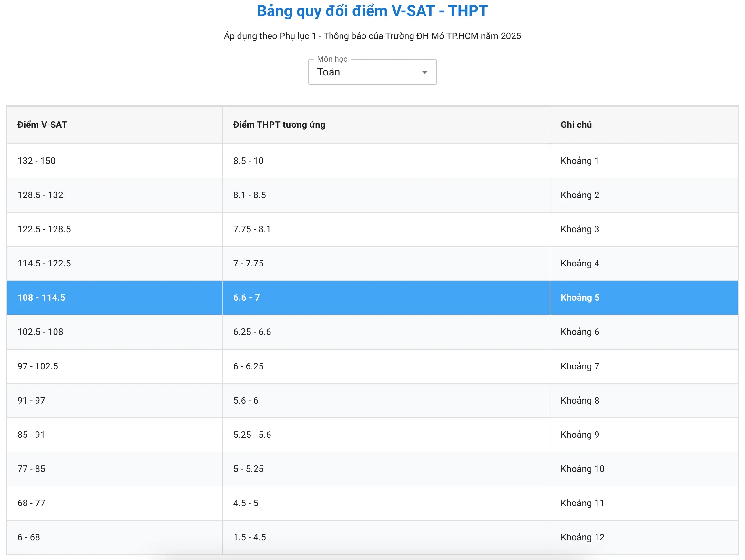Screen dimensions: 745x560
Task: Click the Ghi chú column header
Action: point(576,125)
